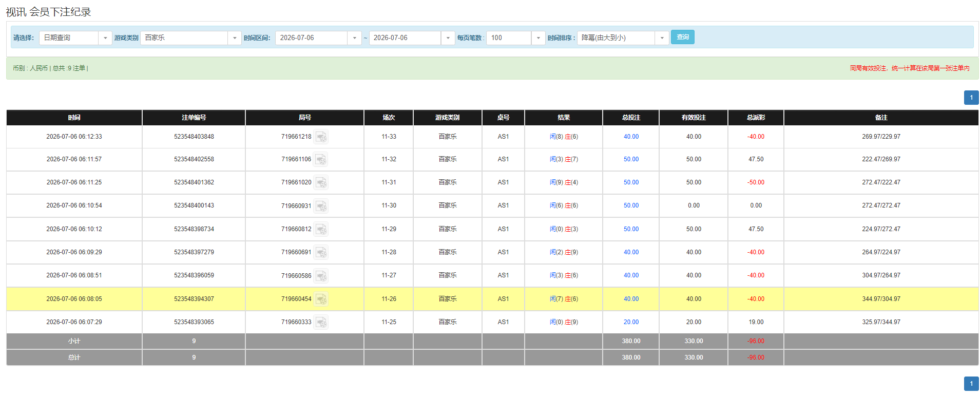Click the 局号 column header

point(304,118)
